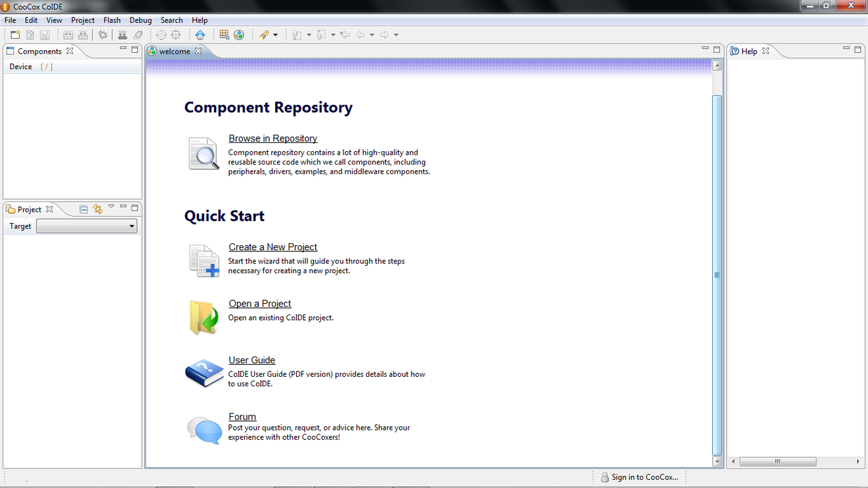
Task: Open the Project menu
Action: 83,20
